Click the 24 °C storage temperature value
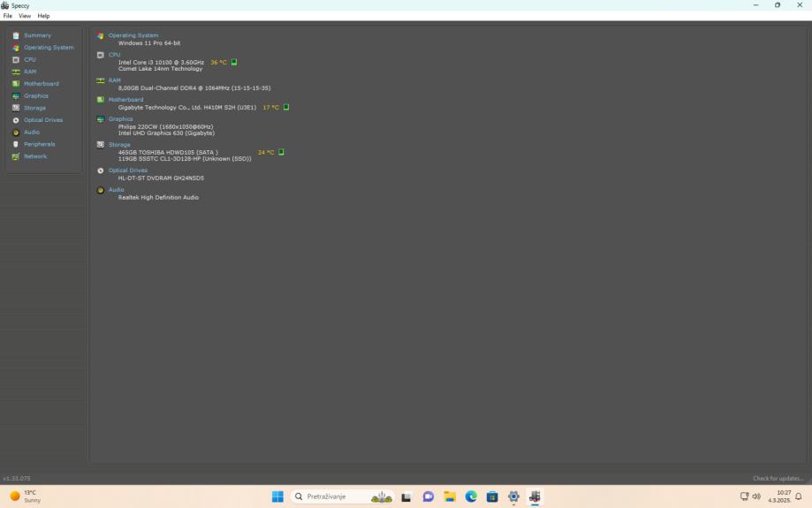 click(x=266, y=152)
